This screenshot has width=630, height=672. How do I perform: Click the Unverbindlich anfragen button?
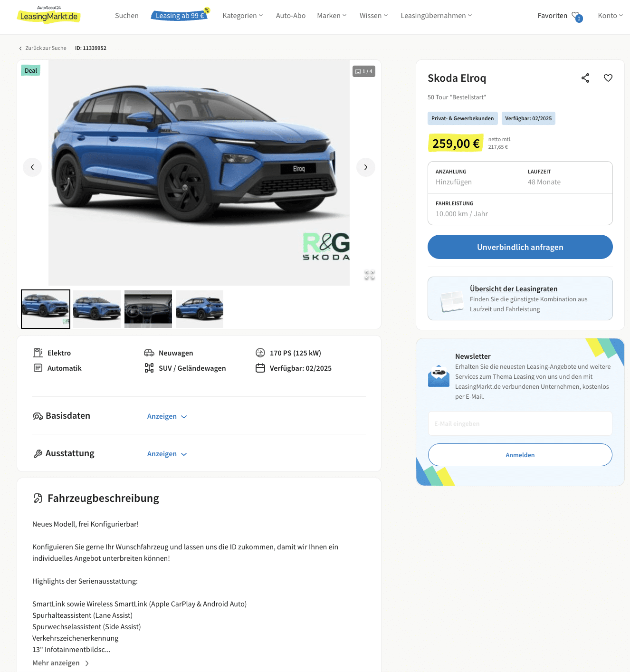tap(520, 247)
